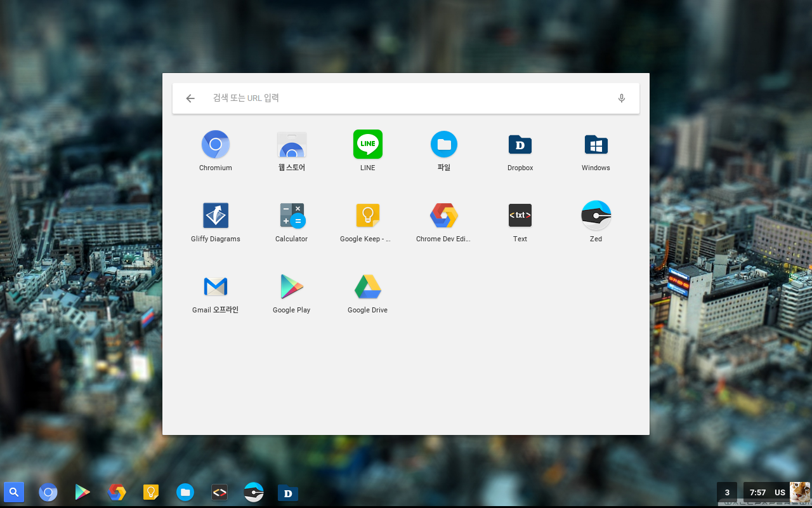The image size is (812, 508).
Task: Open Dropbox from the bottom shelf
Action: tap(288, 492)
